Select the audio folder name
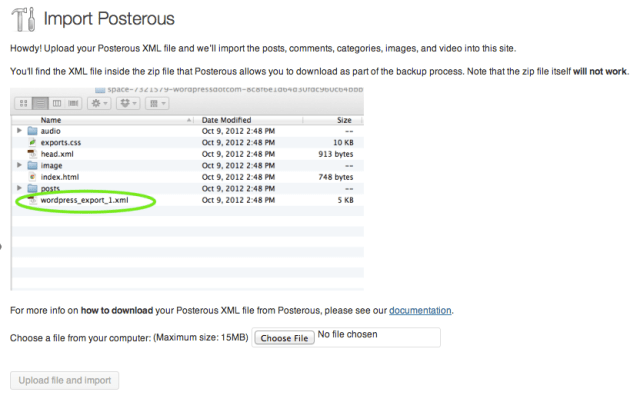The width and height of the screenshot is (640, 402). pyautogui.click(x=51, y=131)
